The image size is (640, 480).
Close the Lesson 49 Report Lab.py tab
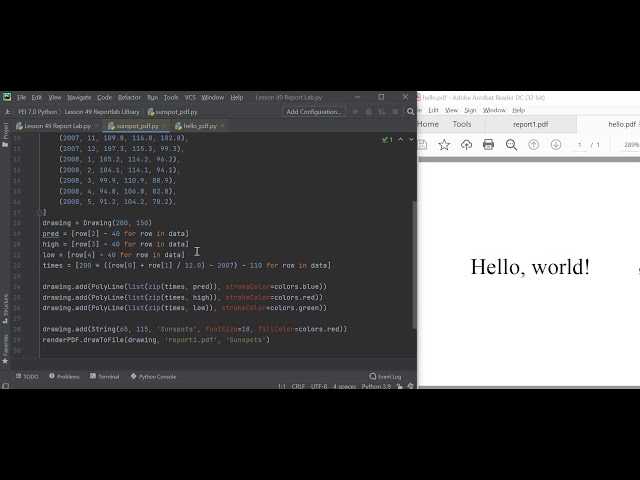click(97, 126)
